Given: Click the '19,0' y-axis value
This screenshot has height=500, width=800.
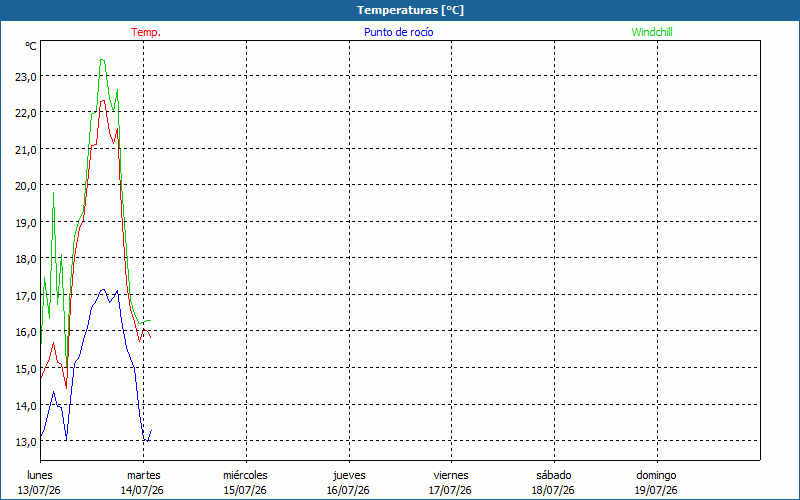Looking at the screenshot, I should point(26,223).
